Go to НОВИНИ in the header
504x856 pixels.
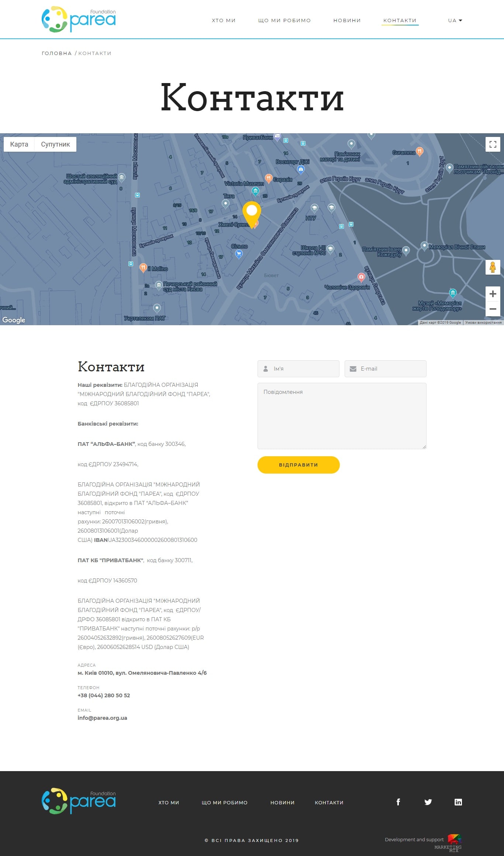tap(347, 21)
